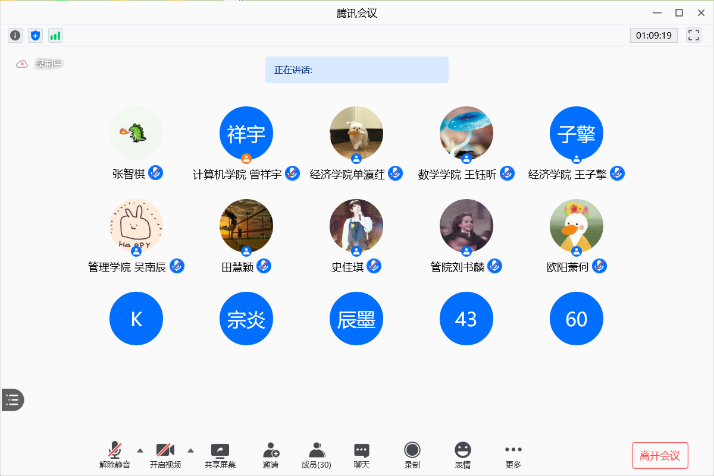Expand audio options arrow beside microphone

click(x=139, y=449)
